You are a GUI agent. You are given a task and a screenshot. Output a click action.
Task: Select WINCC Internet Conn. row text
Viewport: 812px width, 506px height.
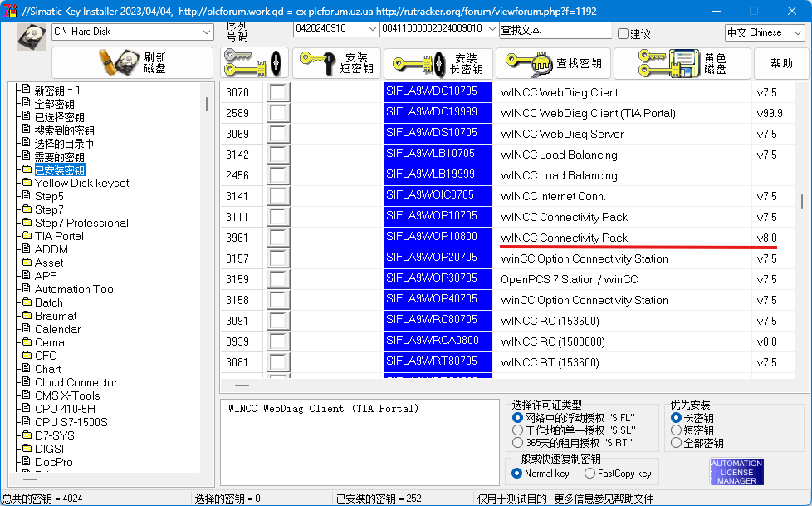(553, 196)
